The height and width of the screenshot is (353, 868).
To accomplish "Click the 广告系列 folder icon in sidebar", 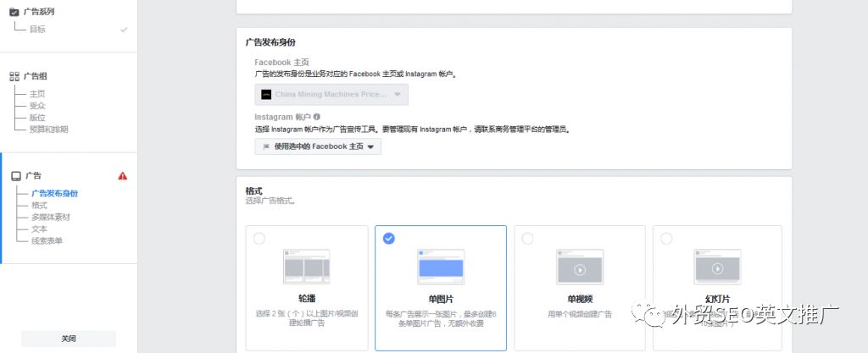I will [14, 12].
